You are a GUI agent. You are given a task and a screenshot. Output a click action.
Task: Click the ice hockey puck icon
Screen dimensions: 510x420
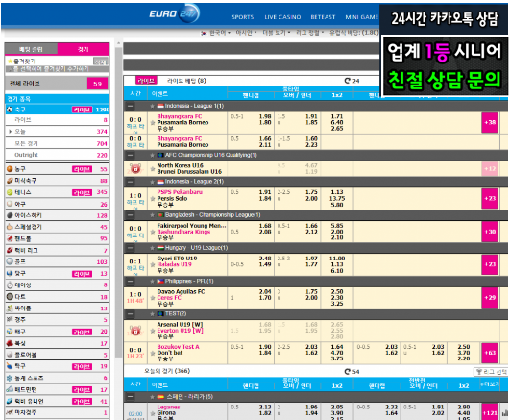tap(10, 215)
